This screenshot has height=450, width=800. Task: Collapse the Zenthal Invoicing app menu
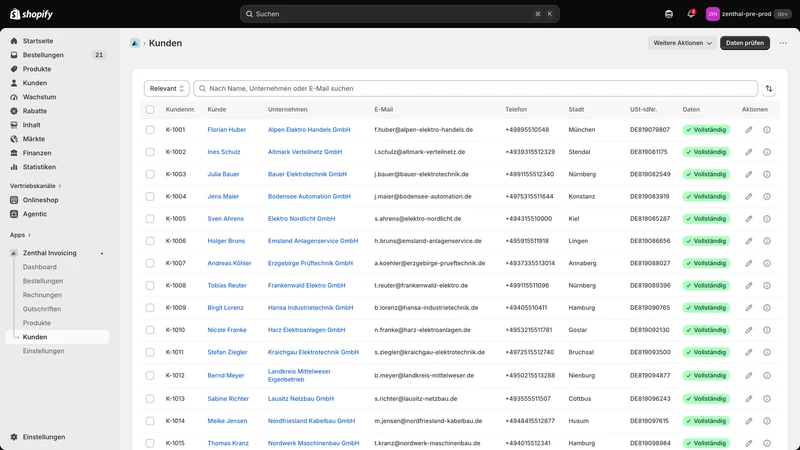49,253
